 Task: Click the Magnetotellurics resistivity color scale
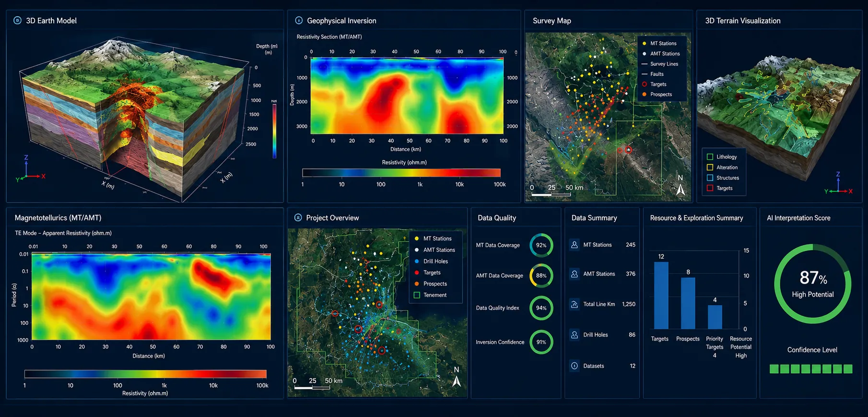click(x=145, y=374)
